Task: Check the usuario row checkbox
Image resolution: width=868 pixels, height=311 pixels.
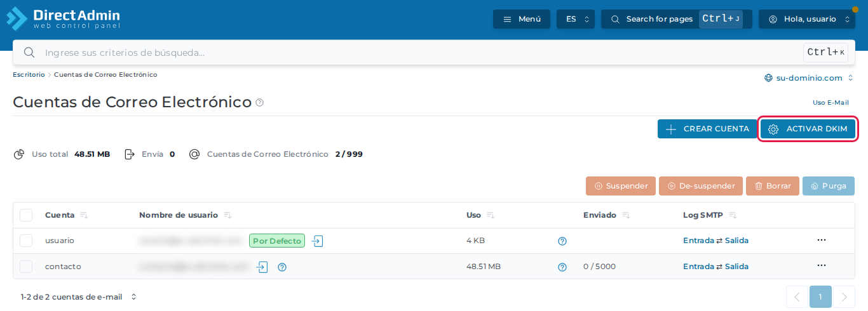Action: click(26, 241)
